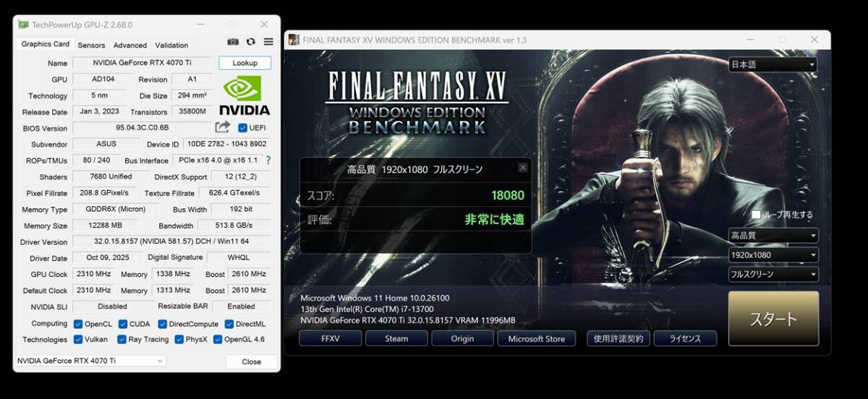Click the ライセンス button
The width and height of the screenshot is (868, 399).
[685, 338]
